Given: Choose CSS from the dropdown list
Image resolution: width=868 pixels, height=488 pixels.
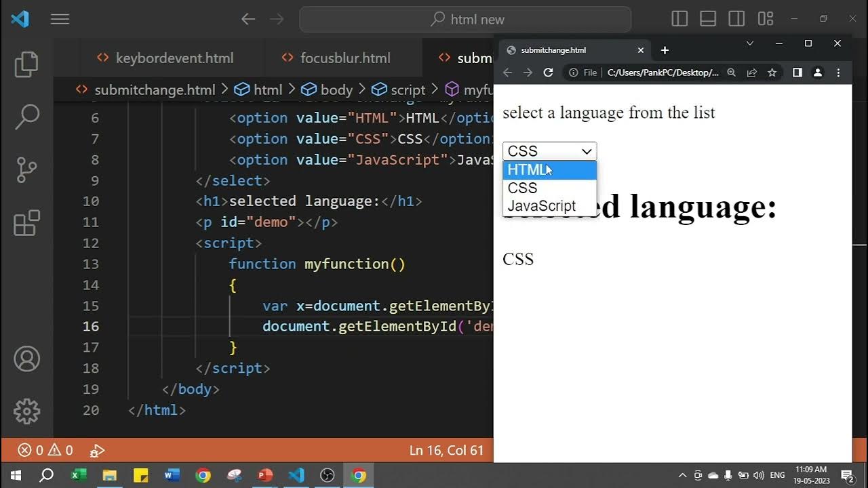Looking at the screenshot, I should tap(549, 188).
